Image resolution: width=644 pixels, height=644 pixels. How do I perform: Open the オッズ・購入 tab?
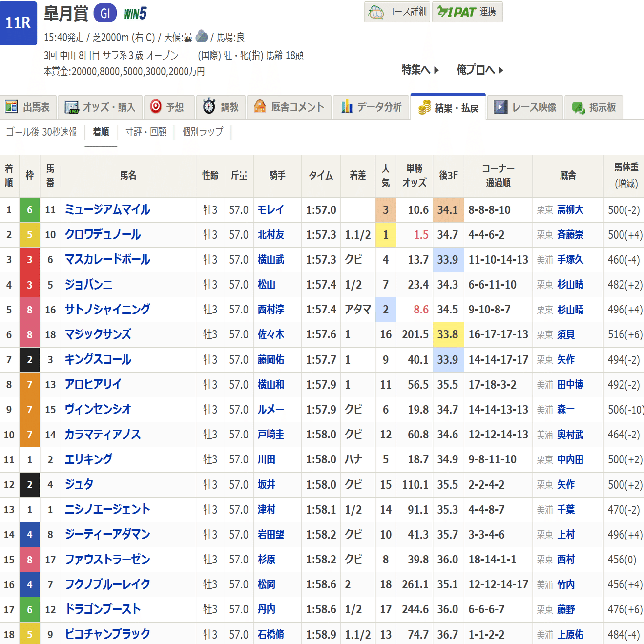tap(101, 107)
